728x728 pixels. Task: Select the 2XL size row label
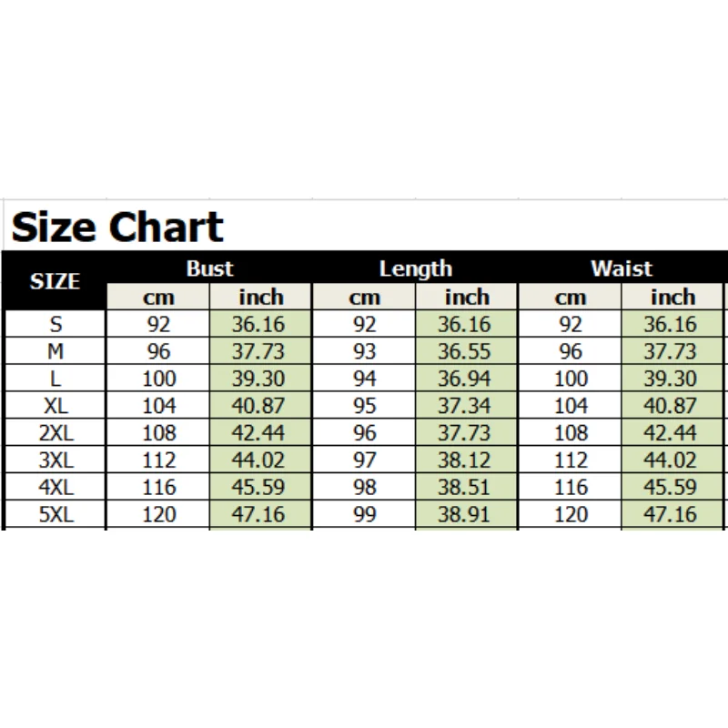(x=56, y=433)
